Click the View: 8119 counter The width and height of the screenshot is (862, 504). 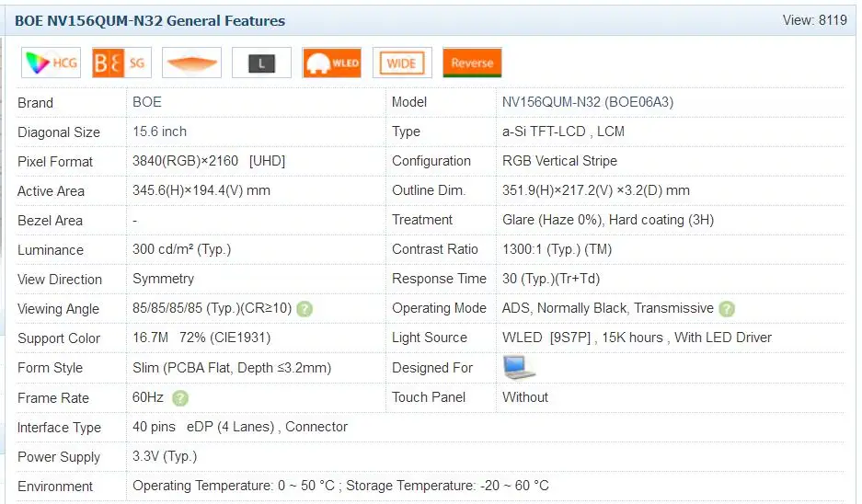[x=815, y=20]
